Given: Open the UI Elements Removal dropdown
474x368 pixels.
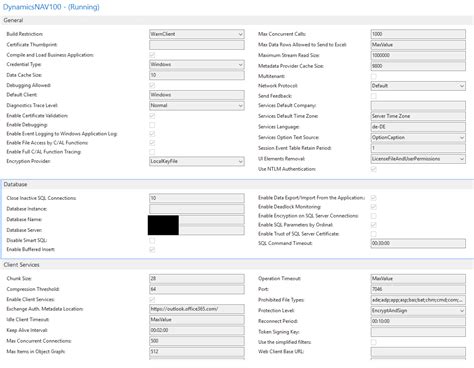Looking at the screenshot, I should [x=418, y=159].
